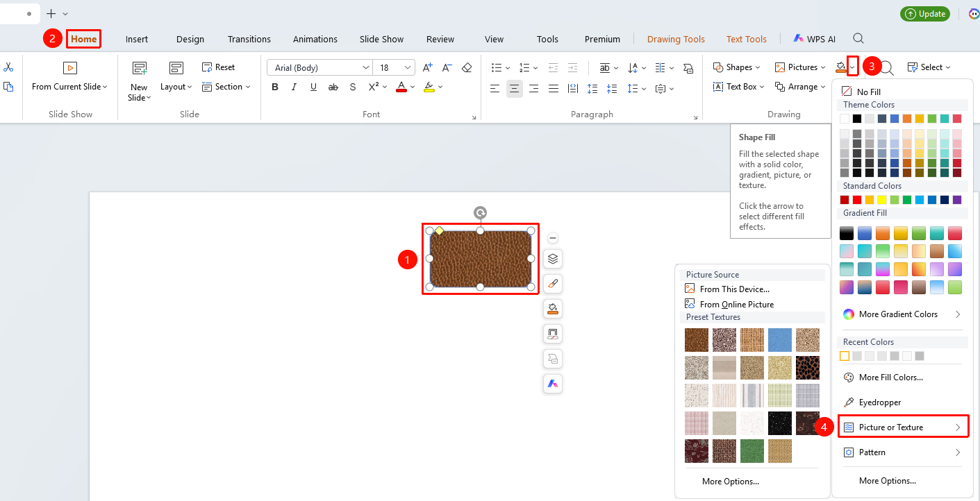
Task: Click the decrease indent icon
Action: click(553, 67)
